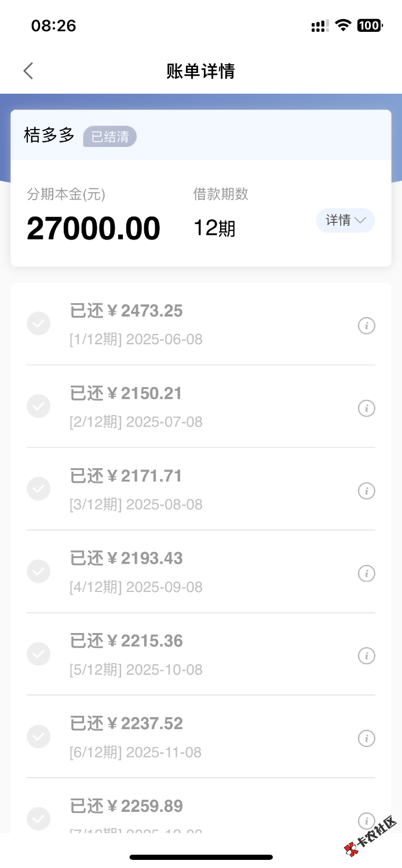Screen dimensions: 402x868
Task: Open info icon for 2237.52 repayment
Action: coord(366,738)
